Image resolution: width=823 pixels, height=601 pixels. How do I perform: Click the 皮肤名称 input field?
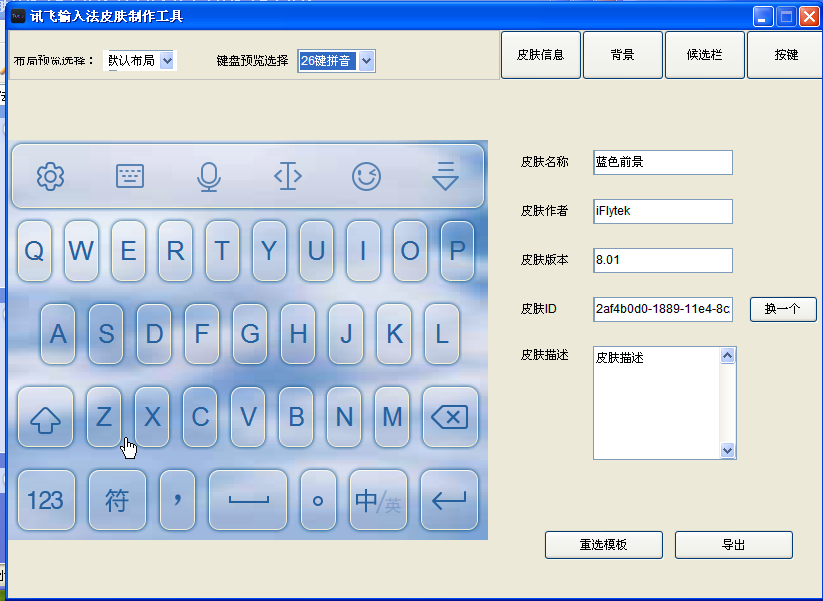[662, 162]
